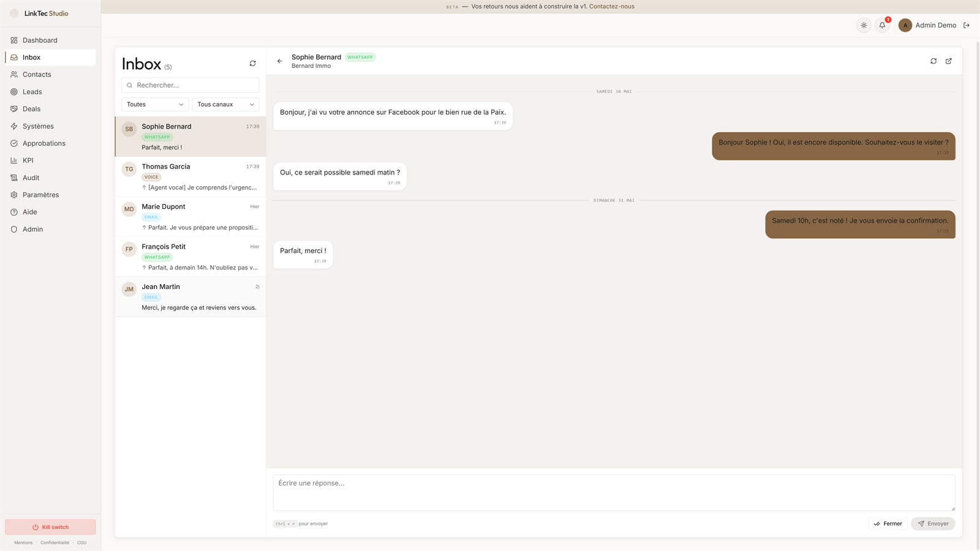Click the Admin Demo avatar
This screenshot has height=551, width=980.
pos(905,25)
